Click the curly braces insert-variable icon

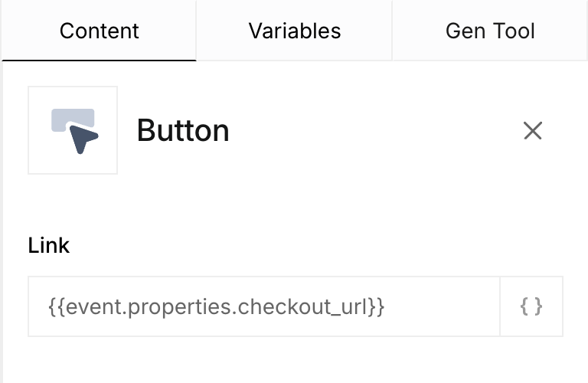531,306
